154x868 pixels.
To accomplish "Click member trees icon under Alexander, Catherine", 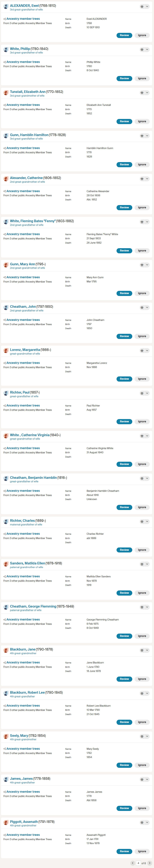I will pos(5,191).
